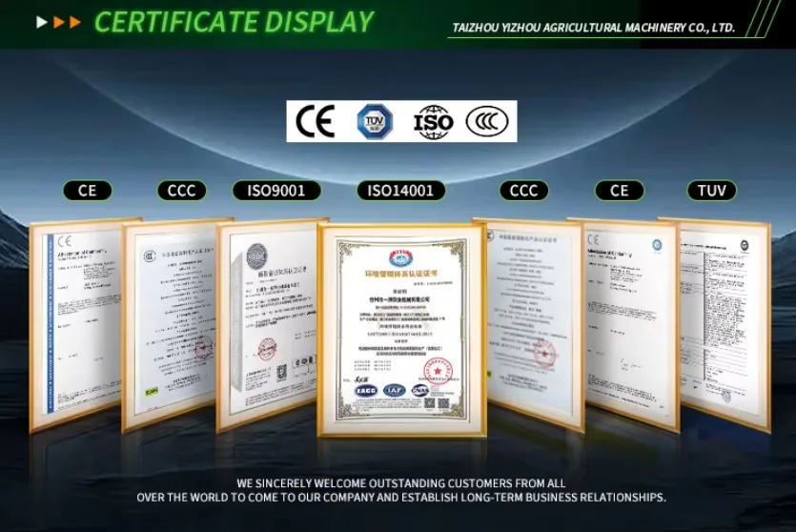Screen dimensions: 796x532
Task: Select the ISO14001 label
Action: click(400, 191)
